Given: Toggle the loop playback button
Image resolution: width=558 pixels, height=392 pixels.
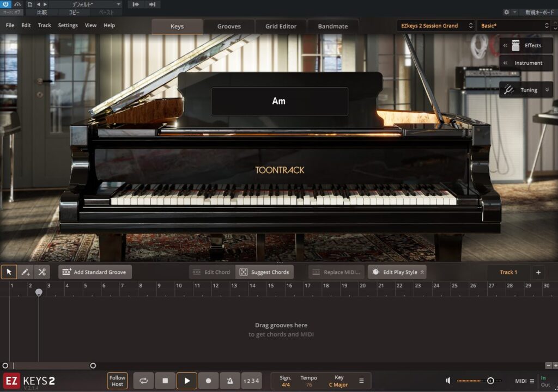Looking at the screenshot, I should [144, 381].
